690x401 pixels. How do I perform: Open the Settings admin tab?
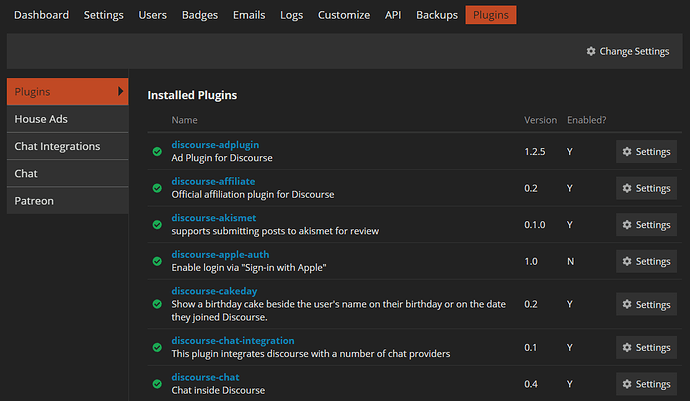(103, 15)
